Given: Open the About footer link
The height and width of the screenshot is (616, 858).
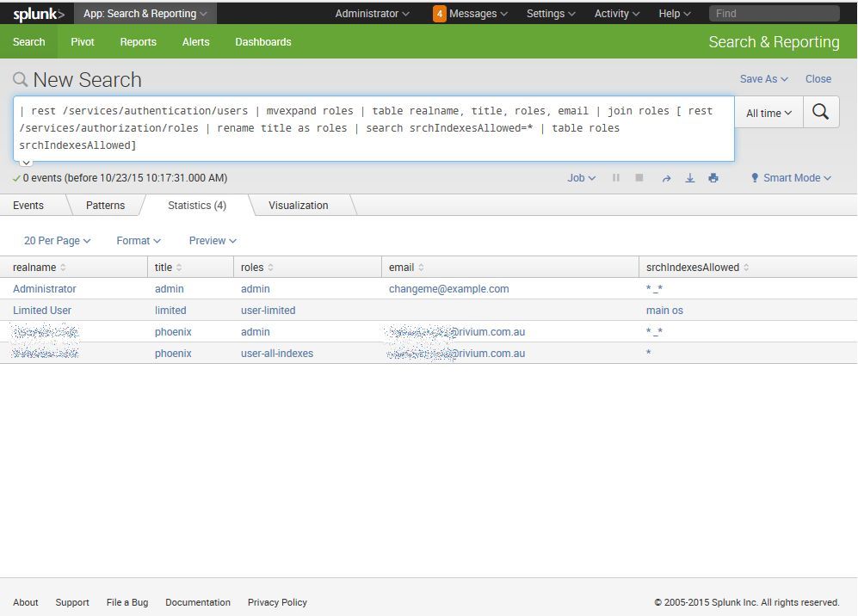Looking at the screenshot, I should 26,602.
